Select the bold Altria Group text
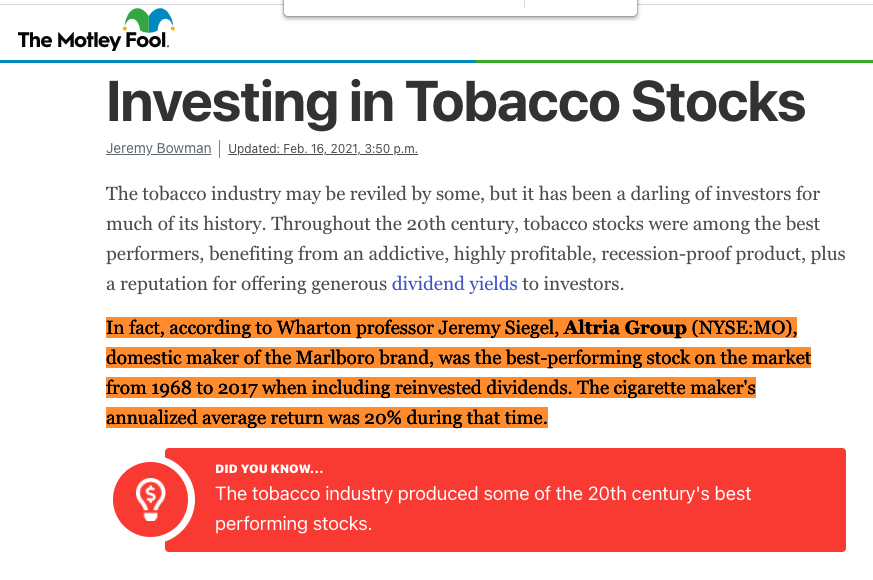The image size is (873, 580). (x=625, y=328)
